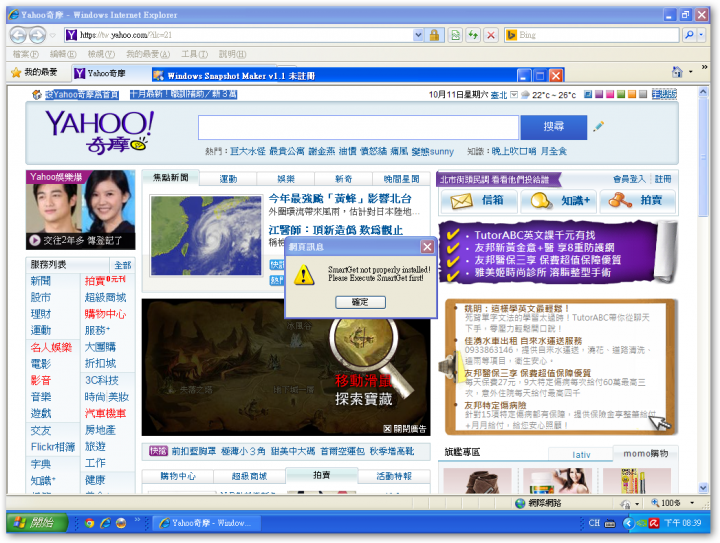This screenshot has width=720, height=543.
Task: Click the 會員登入 login link
Action: tap(629, 179)
